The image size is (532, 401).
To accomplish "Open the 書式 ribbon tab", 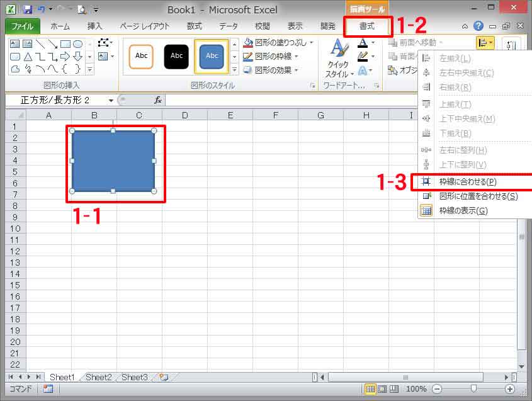I will point(366,26).
